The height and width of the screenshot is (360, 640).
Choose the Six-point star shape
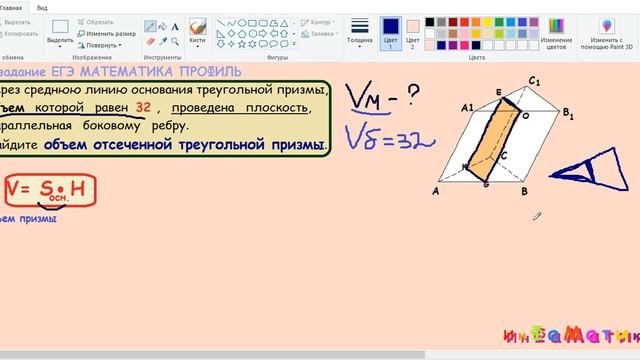click(252, 44)
